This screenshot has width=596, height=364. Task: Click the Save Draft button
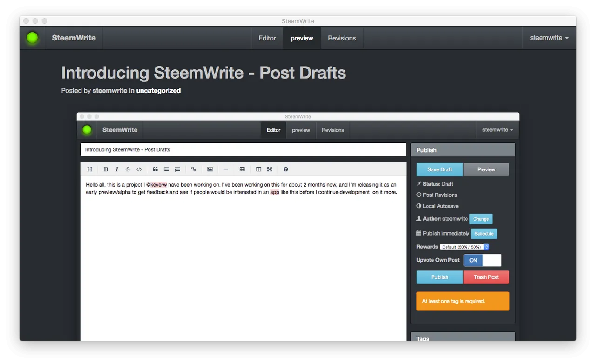click(440, 169)
